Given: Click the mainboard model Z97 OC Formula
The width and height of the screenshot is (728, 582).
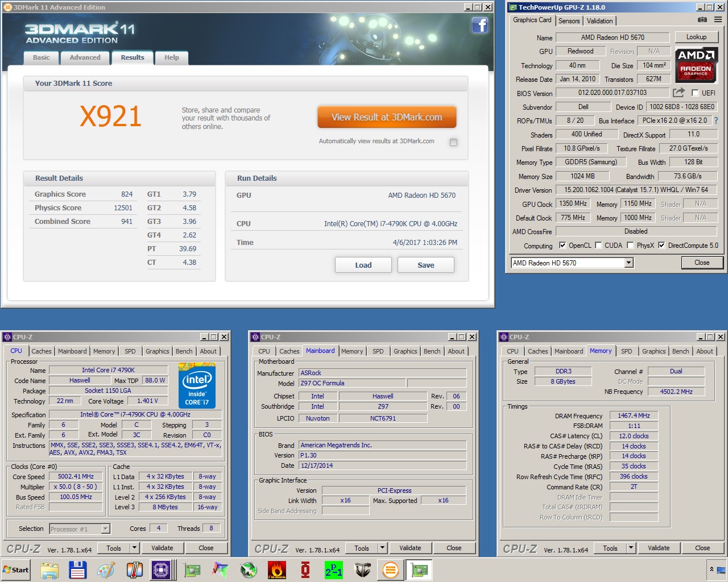Looking at the screenshot, I should pos(351,383).
